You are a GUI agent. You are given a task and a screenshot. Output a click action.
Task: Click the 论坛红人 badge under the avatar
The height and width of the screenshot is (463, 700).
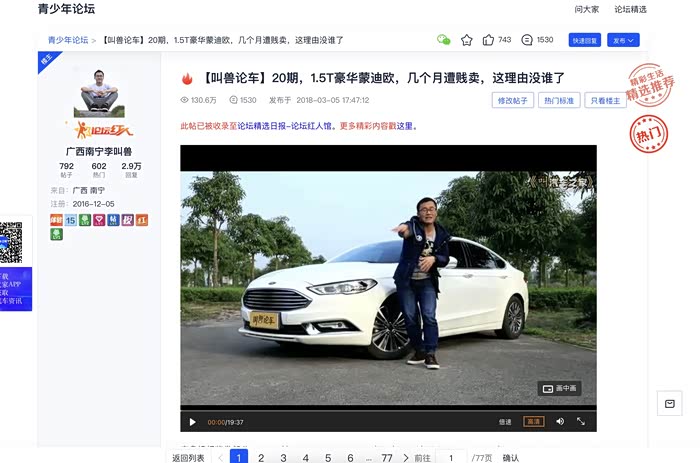(x=102, y=130)
